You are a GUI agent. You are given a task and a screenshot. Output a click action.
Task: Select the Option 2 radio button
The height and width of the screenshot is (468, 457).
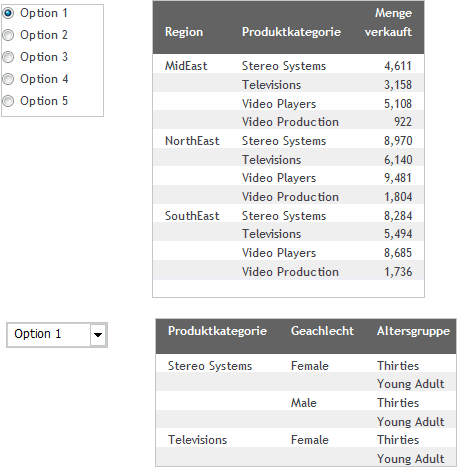coord(8,35)
